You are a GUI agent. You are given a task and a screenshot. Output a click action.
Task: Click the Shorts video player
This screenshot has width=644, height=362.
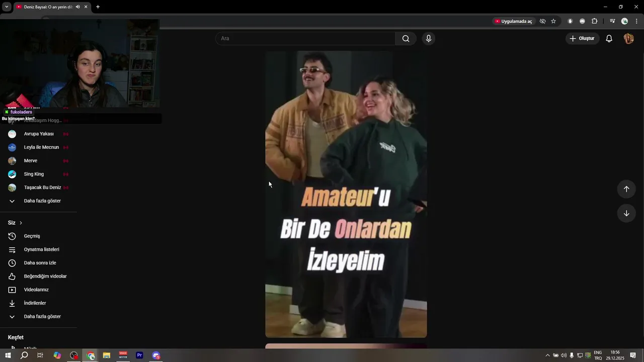point(346,195)
